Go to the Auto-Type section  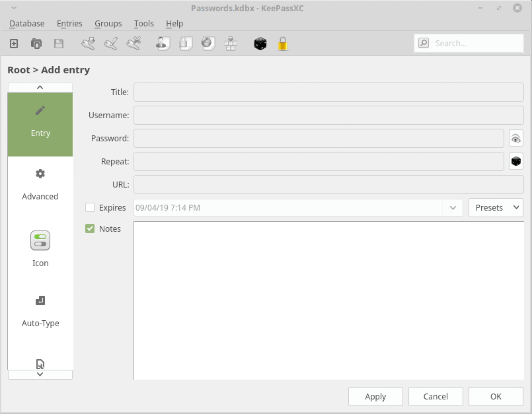click(x=40, y=311)
